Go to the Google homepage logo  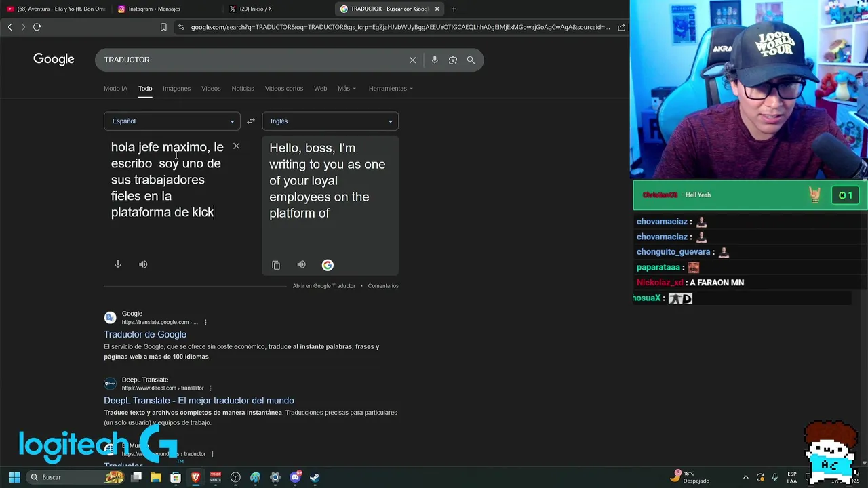coord(54,60)
